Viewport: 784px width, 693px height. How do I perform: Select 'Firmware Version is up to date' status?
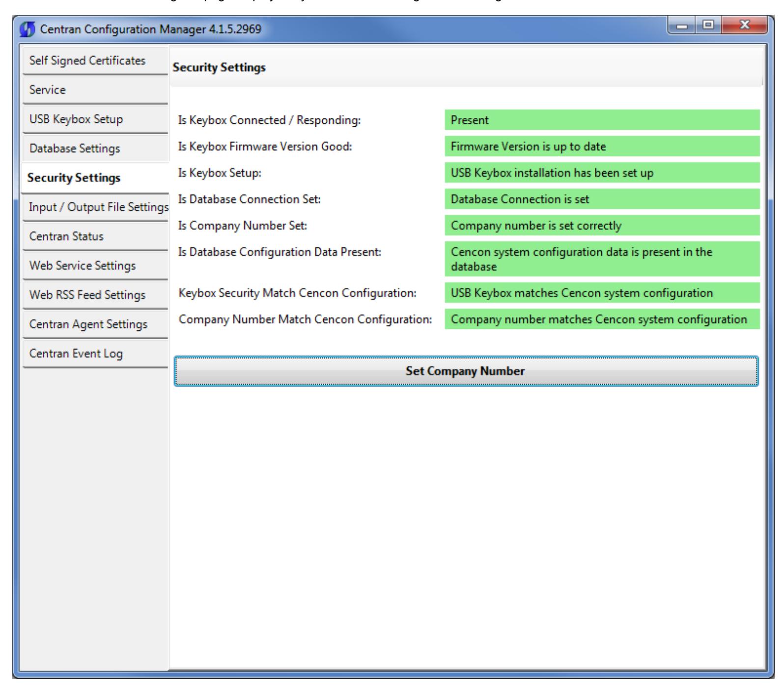tap(602, 146)
